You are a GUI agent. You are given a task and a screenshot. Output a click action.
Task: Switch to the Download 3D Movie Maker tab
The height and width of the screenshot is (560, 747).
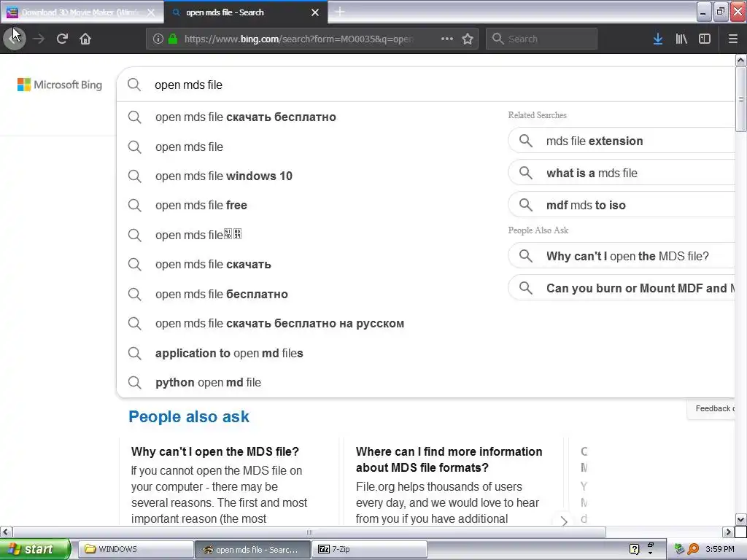click(82, 12)
